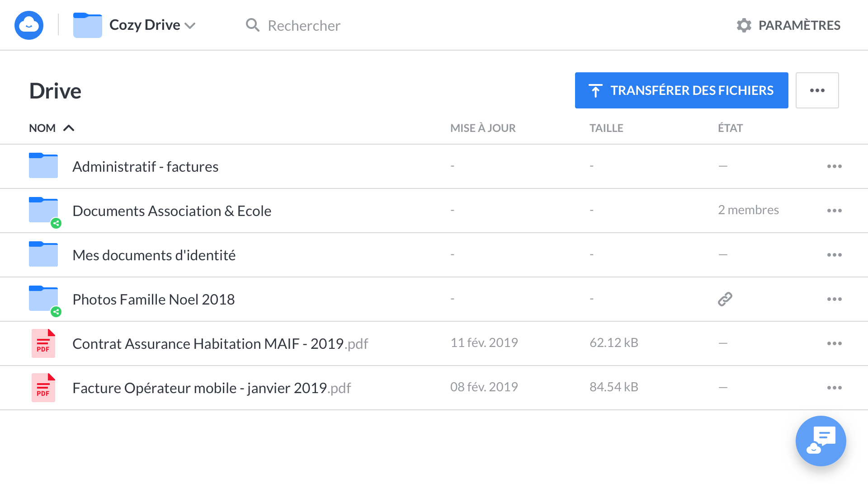This screenshot has width=868, height=488.
Task: Open the Administratif - factures folder icon
Action: 43,166
